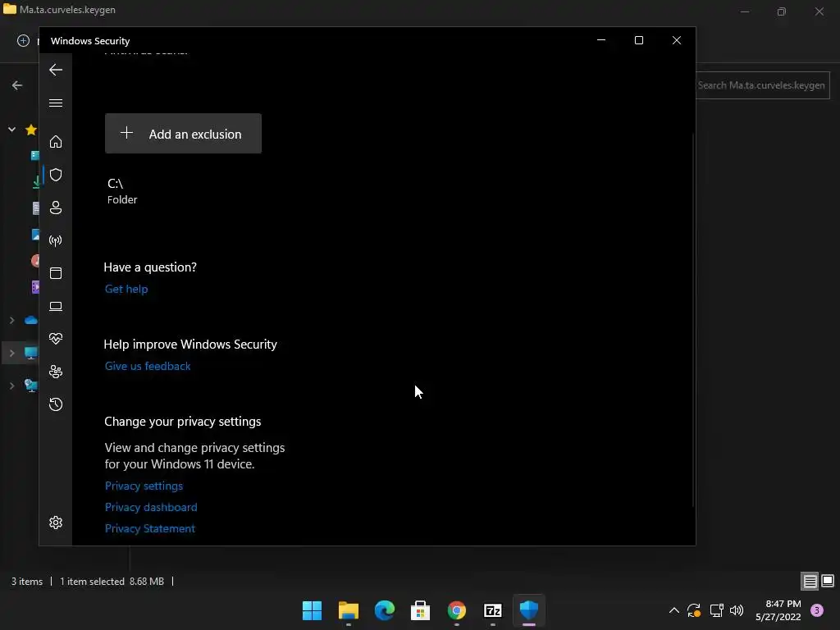
Task: Open the Windows Start menu
Action: [x=312, y=610]
